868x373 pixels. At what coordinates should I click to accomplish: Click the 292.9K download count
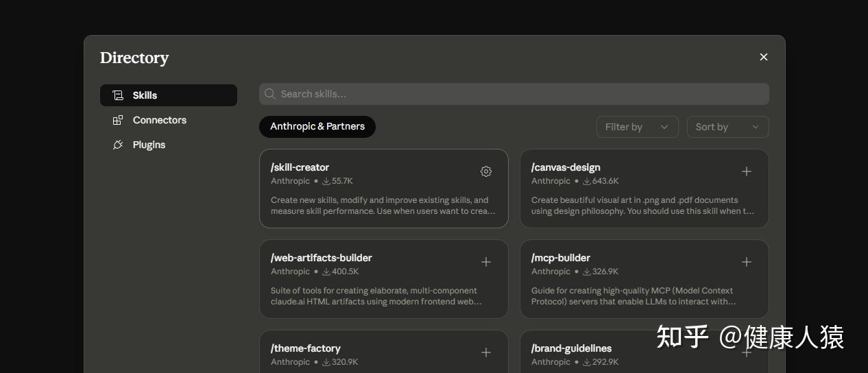point(601,362)
